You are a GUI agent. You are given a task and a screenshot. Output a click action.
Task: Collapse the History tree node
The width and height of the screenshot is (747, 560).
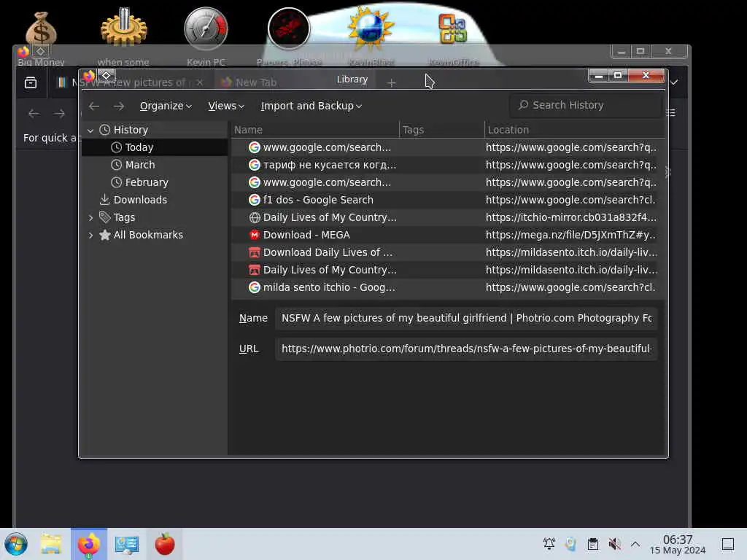[90, 130]
